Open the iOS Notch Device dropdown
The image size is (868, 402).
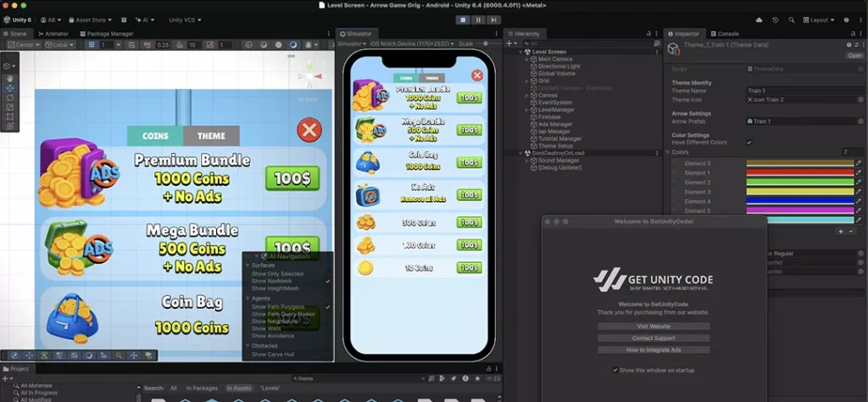pos(413,43)
